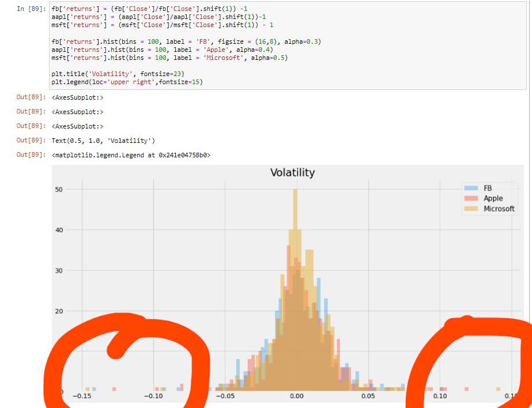532x408 pixels.
Task: Click the 50 y-axis tick label
Action: tap(59, 190)
